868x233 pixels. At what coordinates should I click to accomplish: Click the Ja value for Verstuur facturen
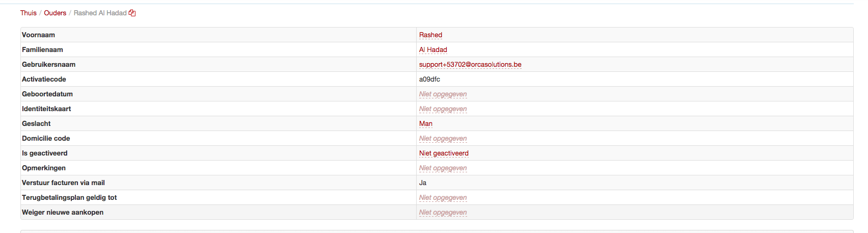[x=423, y=183]
